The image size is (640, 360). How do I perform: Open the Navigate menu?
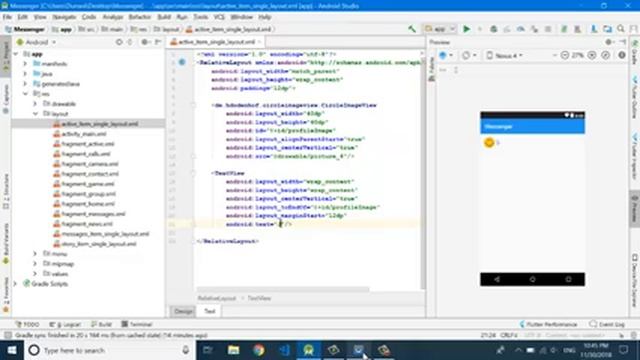pos(64,17)
